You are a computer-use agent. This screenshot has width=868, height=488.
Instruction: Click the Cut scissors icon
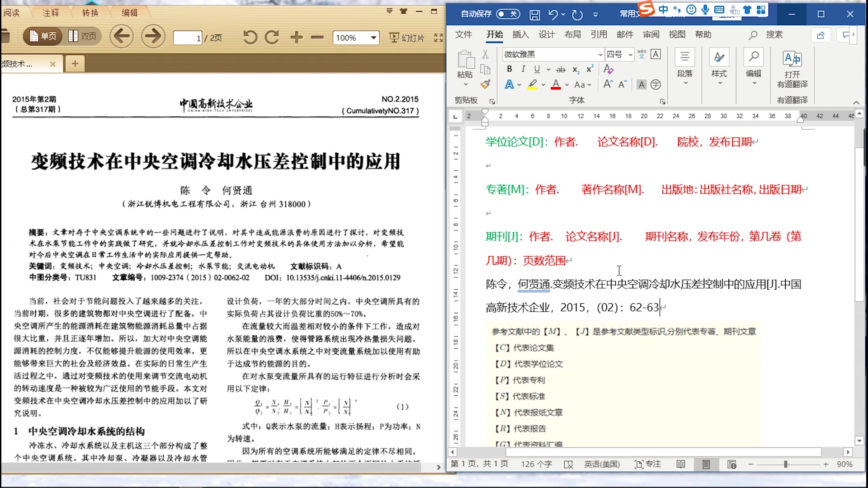coord(485,54)
